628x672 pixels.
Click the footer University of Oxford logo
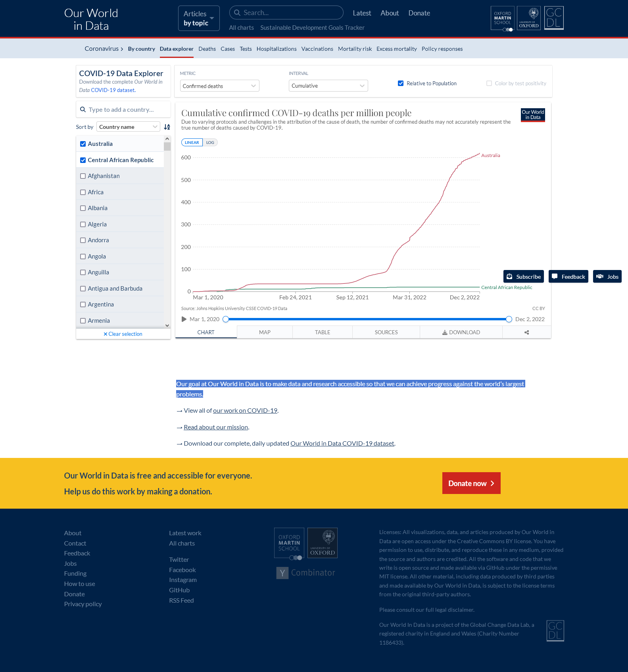(323, 543)
